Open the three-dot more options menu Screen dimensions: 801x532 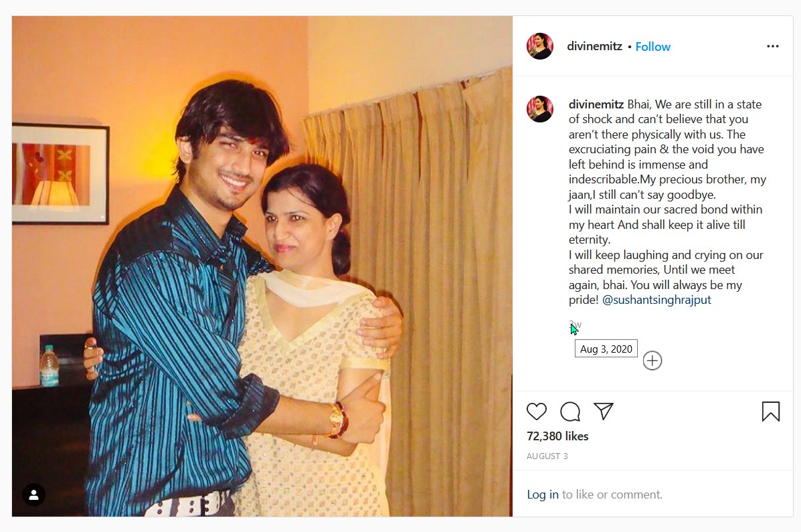pyautogui.click(x=773, y=46)
